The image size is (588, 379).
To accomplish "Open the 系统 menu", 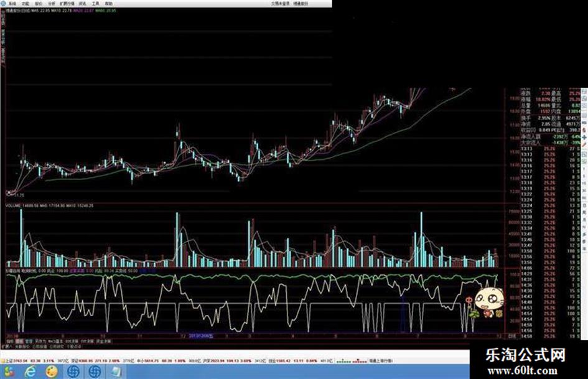I will point(12,3).
